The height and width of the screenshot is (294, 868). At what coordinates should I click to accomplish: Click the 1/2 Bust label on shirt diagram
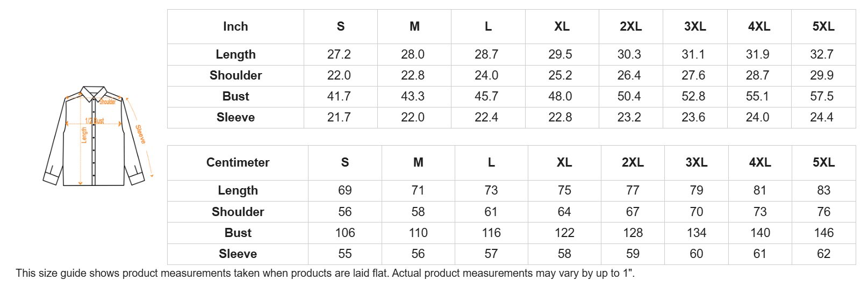click(95, 121)
